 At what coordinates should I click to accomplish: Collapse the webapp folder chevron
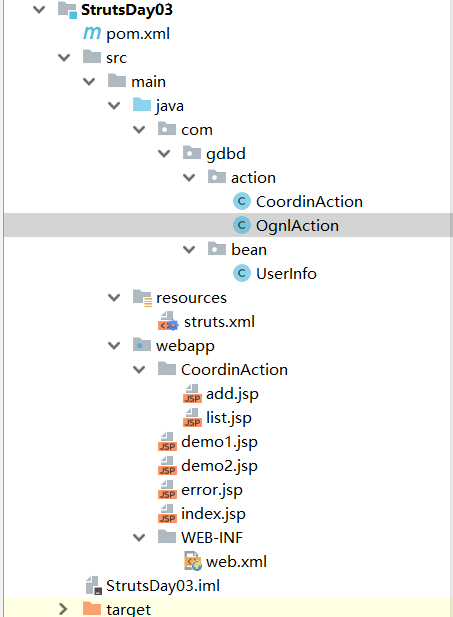point(114,346)
